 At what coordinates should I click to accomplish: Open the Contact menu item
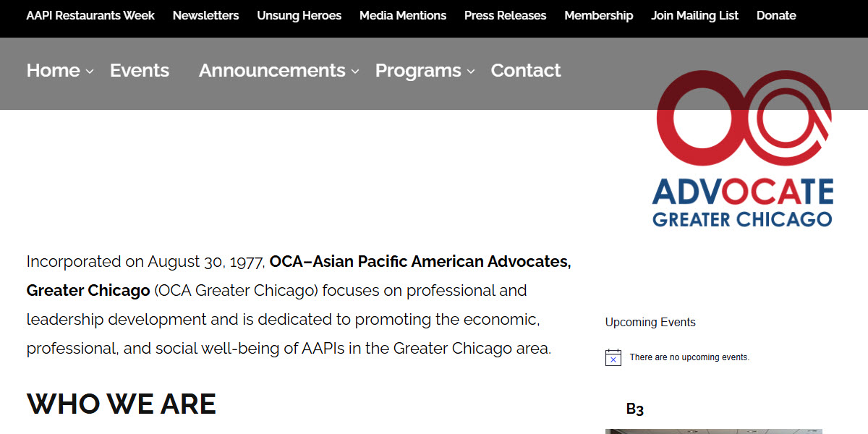[x=526, y=70]
